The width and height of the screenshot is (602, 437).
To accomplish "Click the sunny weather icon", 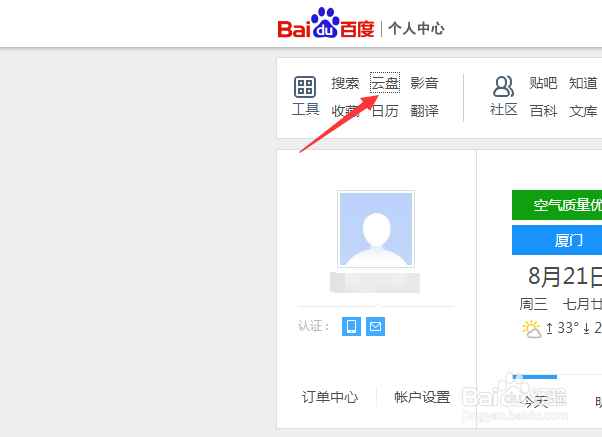I will click(x=532, y=329).
